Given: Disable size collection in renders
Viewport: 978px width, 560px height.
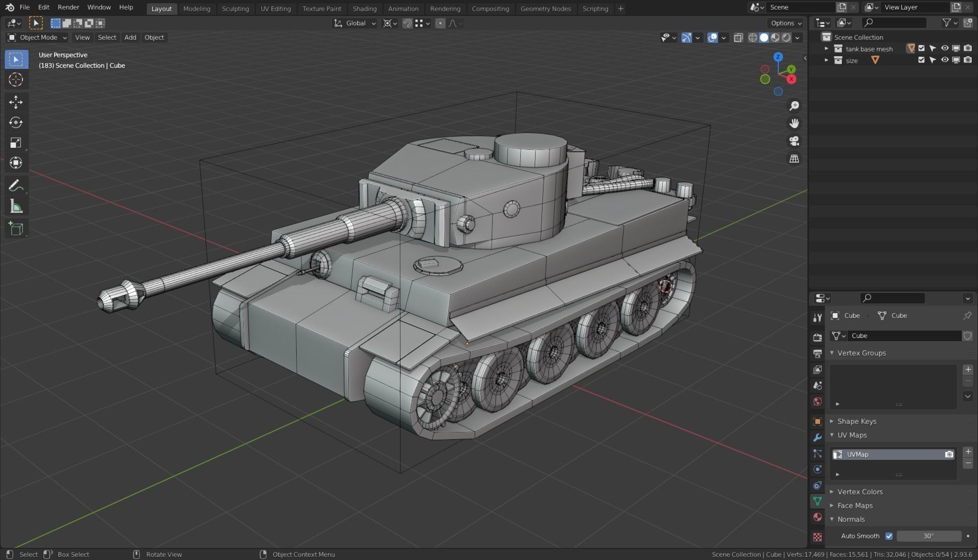Looking at the screenshot, I should coord(968,60).
